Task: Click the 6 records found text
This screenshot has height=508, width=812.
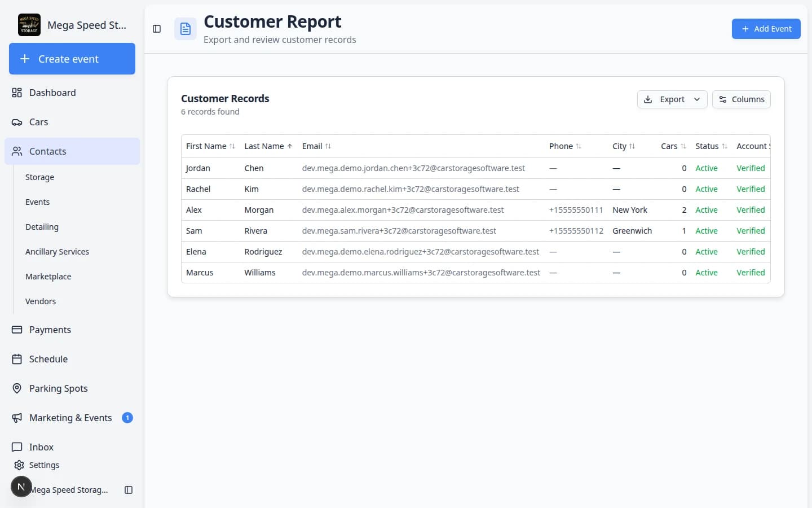Action: tap(210, 112)
